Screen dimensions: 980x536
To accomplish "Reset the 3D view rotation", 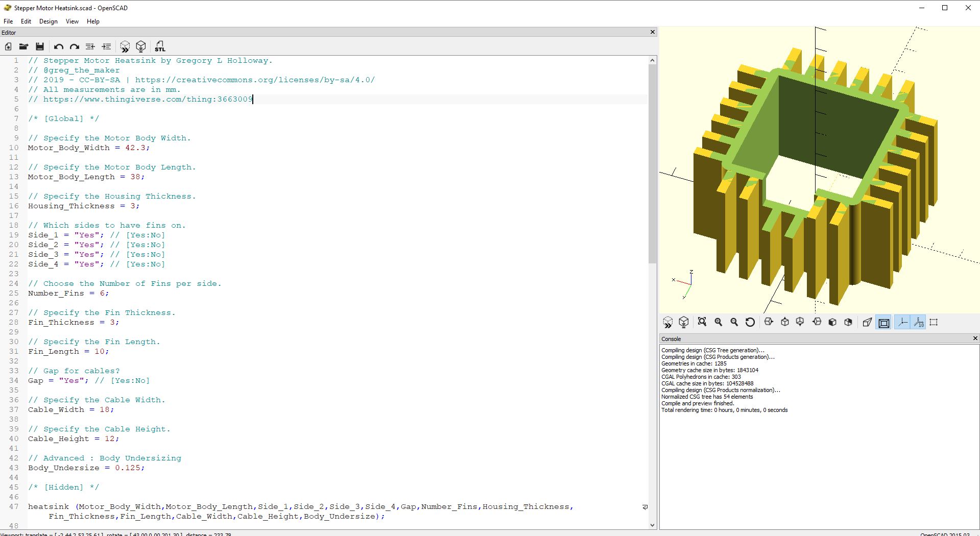I will coord(750,322).
